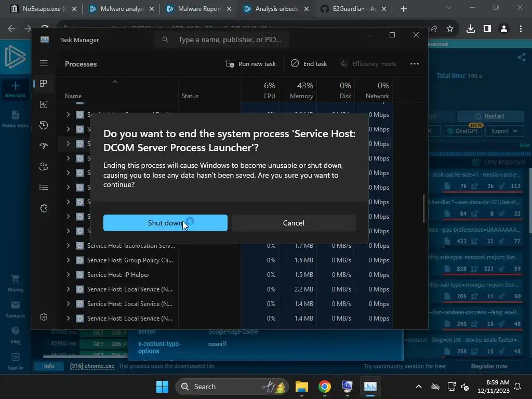The width and height of the screenshot is (532, 399).
Task: Select Service Host: Group Policy Client process
Action: click(x=130, y=260)
